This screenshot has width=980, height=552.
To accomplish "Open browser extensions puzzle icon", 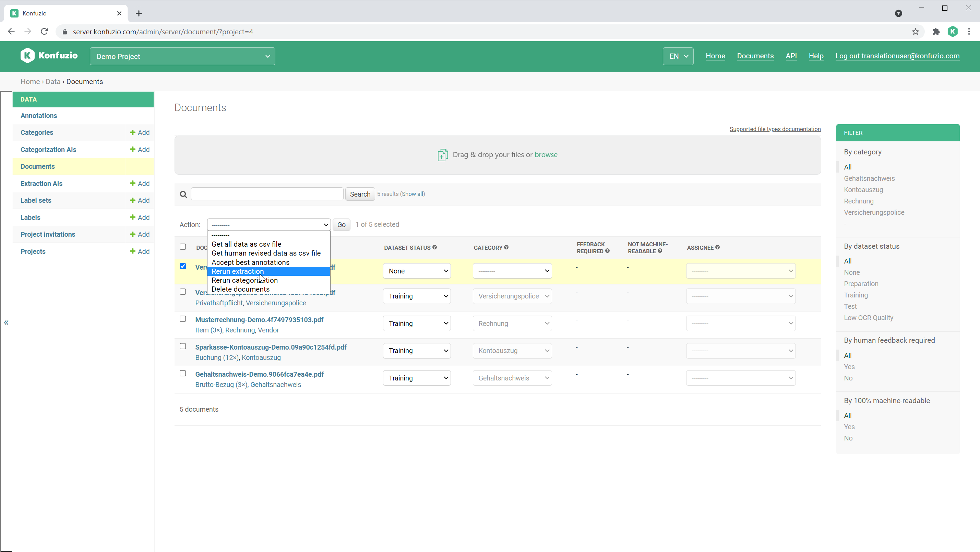I will [935, 32].
